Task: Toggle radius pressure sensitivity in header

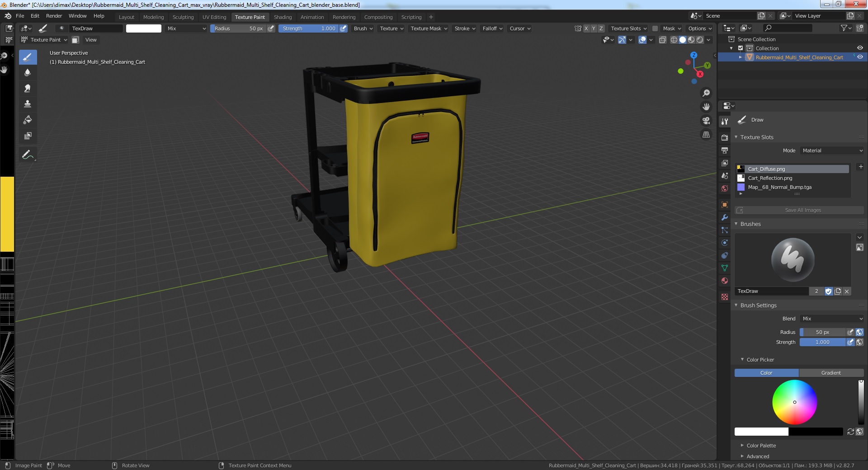Action: (271, 28)
